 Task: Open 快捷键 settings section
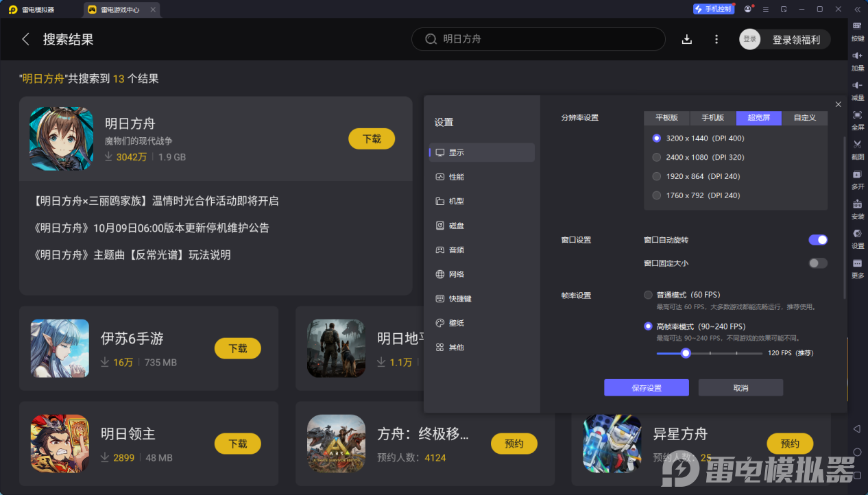(482, 299)
